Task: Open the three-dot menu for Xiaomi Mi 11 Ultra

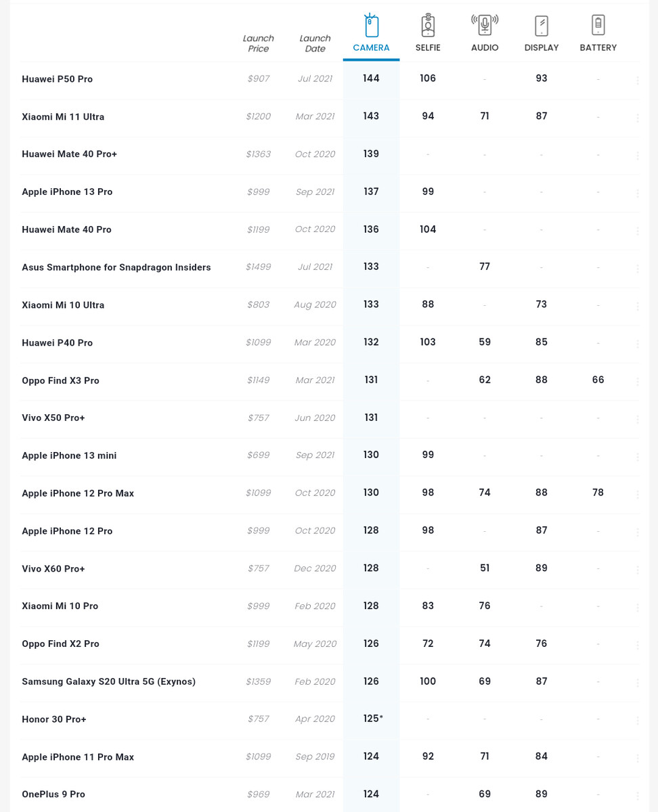Action: (638, 118)
